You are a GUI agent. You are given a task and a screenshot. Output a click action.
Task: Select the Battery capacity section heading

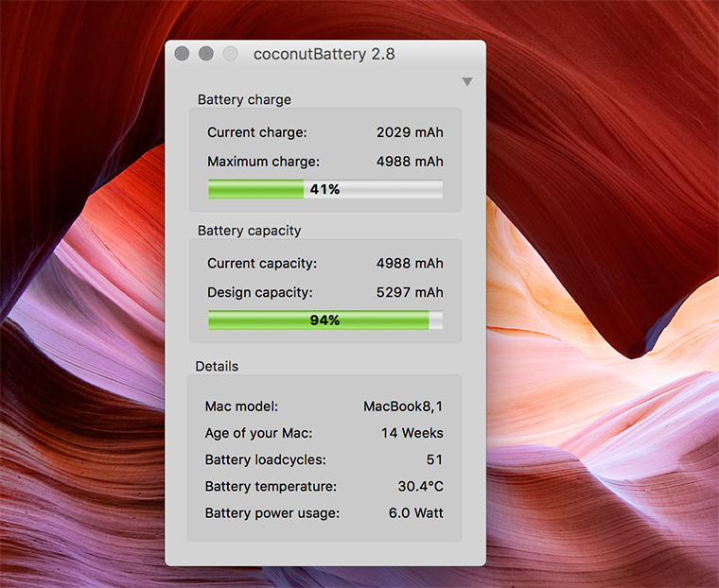click(250, 231)
